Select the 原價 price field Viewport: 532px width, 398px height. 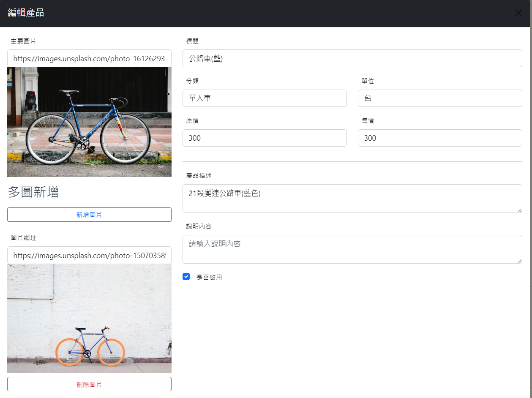click(x=265, y=138)
